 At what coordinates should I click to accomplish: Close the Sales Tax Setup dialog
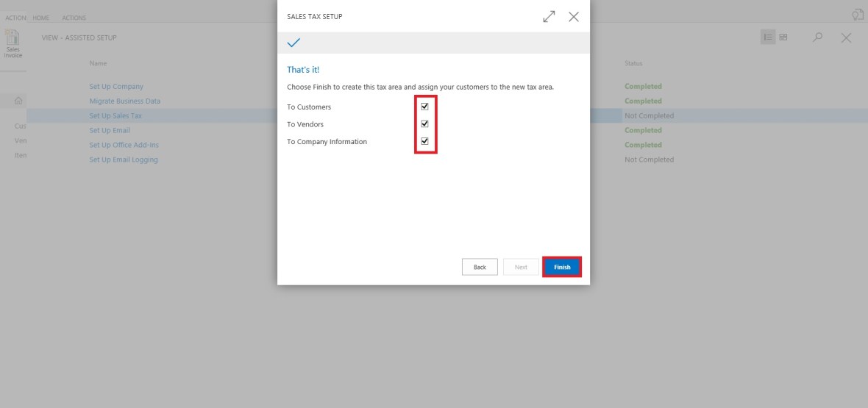(x=574, y=17)
